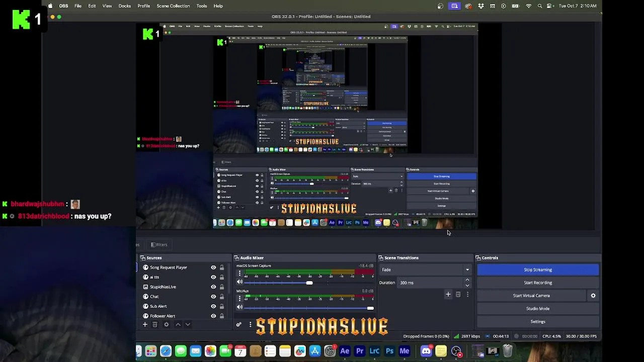644x362 pixels.
Task: Open Discord from the Dock
Action: (426, 351)
